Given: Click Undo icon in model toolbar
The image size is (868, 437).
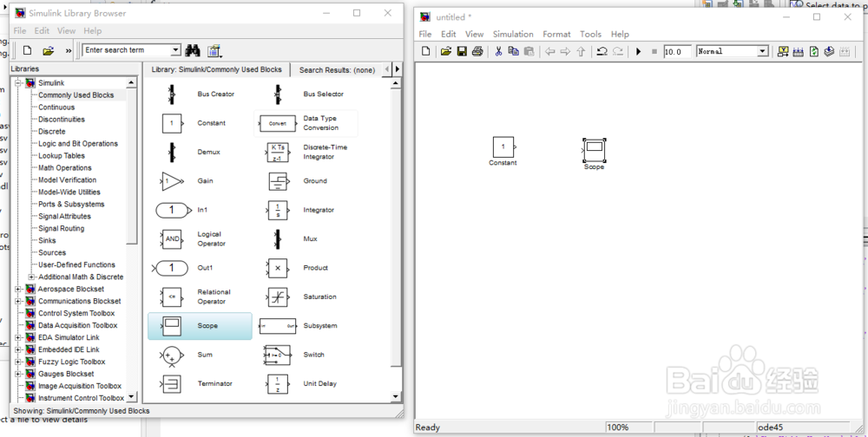Looking at the screenshot, I should click(x=602, y=51).
